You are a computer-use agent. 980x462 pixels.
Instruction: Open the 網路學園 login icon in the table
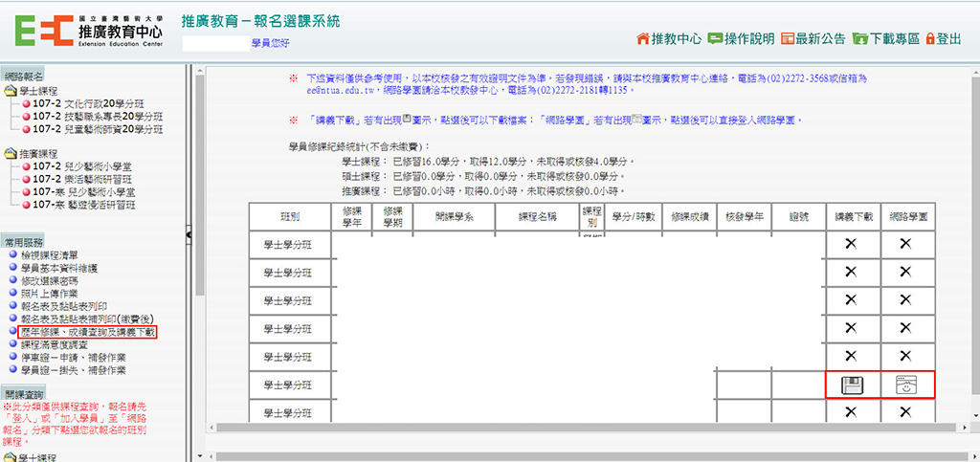[905, 385]
